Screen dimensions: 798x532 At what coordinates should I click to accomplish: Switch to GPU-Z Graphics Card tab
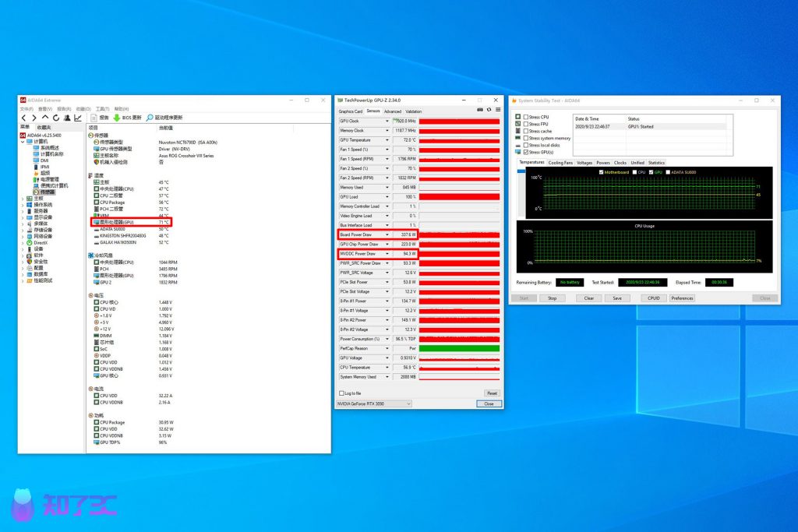(351, 111)
